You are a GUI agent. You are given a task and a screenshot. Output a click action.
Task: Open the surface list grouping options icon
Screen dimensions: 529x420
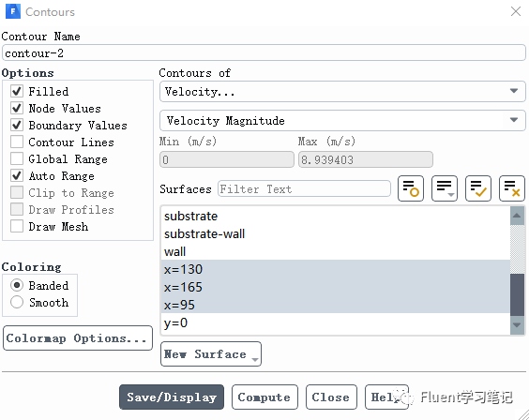445,188
